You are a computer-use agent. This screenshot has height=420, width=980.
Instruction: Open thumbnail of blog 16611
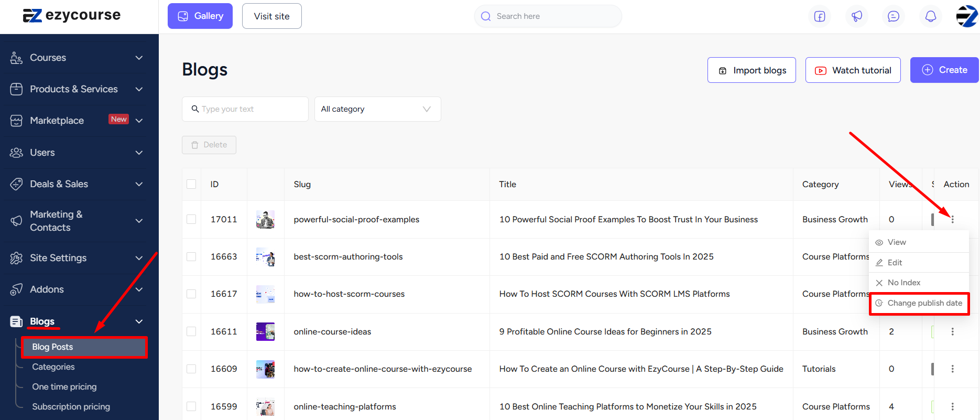[265, 331]
